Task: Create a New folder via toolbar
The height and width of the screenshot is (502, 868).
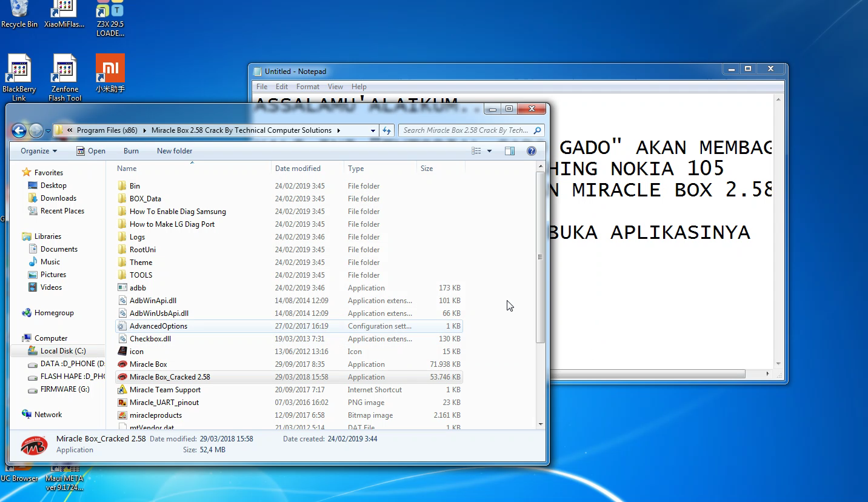Action: click(x=175, y=151)
